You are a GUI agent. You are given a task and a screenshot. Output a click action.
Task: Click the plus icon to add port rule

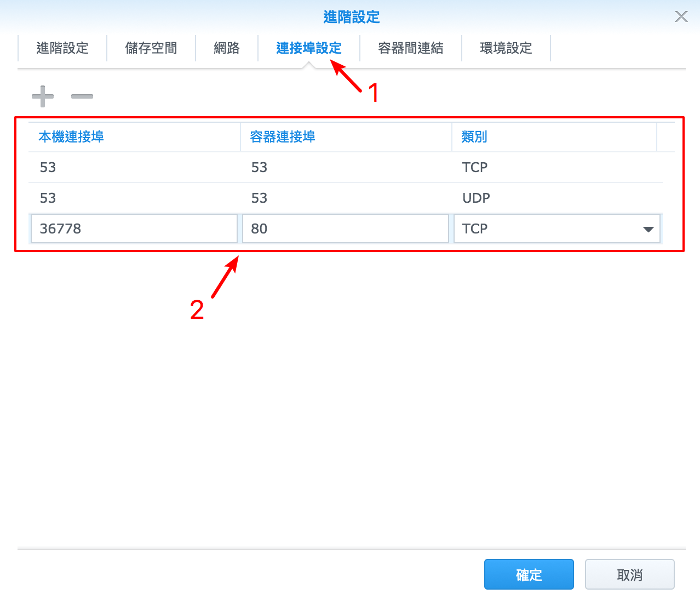click(42, 96)
